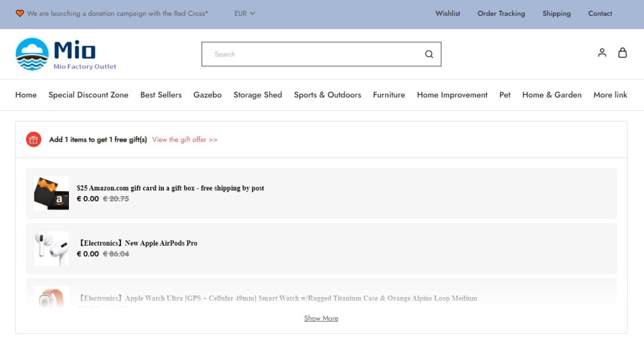Select Best Sellers from navigation
The height and width of the screenshot is (339, 644).
pos(161,95)
